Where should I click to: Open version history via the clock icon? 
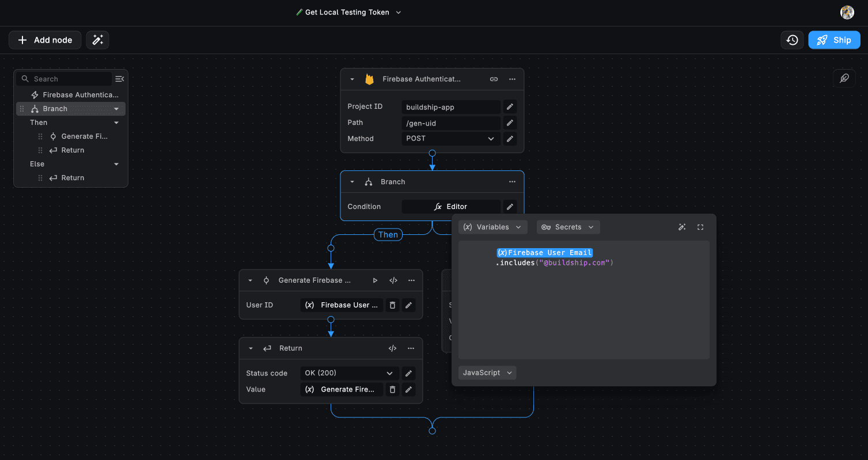[x=791, y=40]
